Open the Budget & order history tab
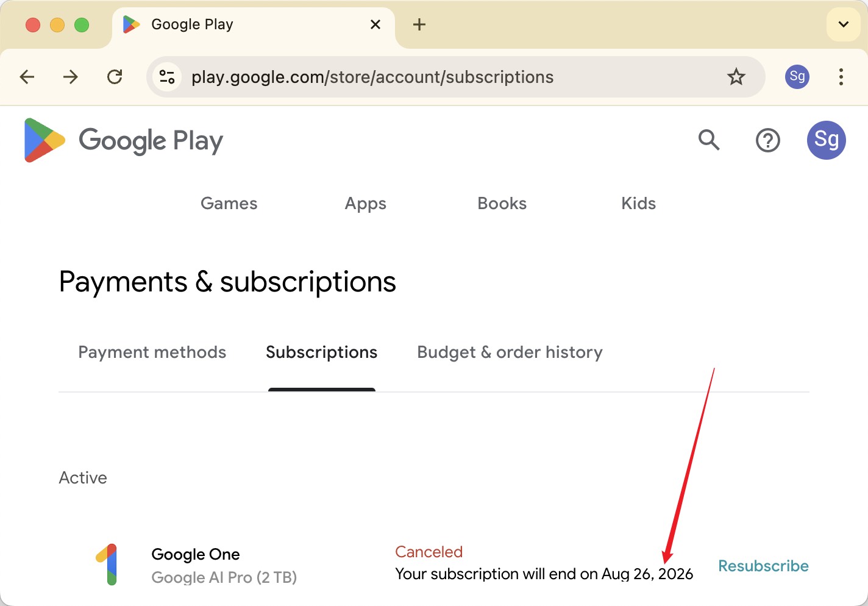Viewport: 868px width, 606px height. (x=510, y=352)
